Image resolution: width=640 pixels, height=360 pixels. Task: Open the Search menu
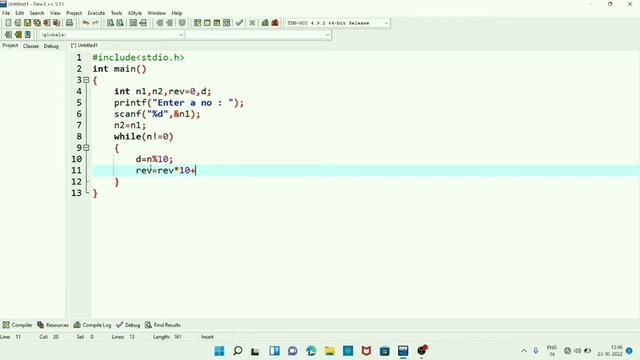[x=37, y=13]
